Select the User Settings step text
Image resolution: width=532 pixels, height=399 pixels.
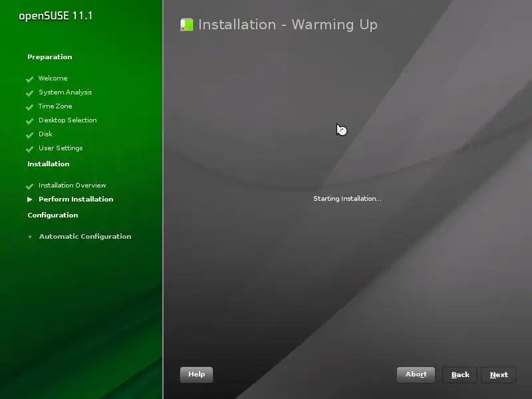(61, 148)
